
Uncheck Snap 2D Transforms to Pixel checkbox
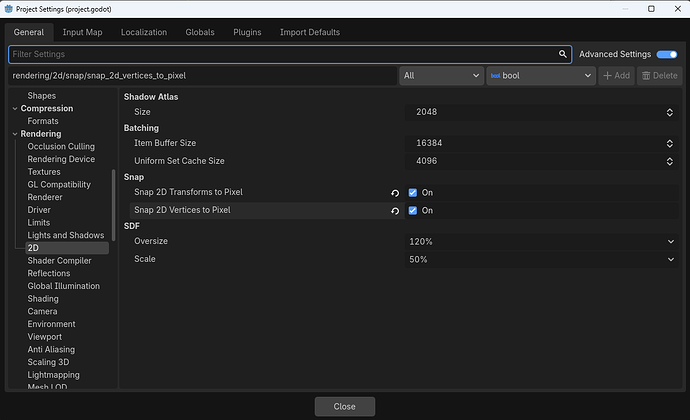pyautogui.click(x=413, y=192)
